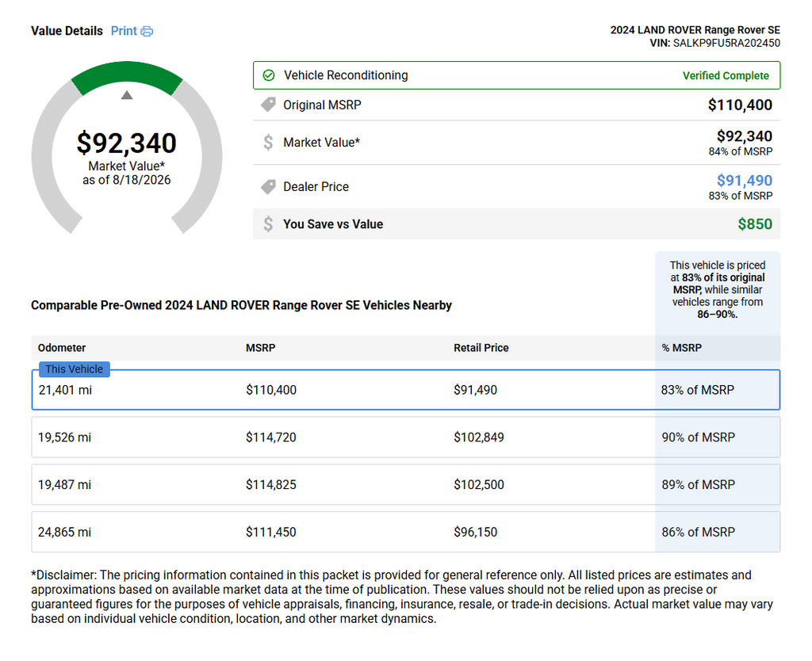Viewport: 812px width, 661px height.
Task: Click the Verified Complete status label
Action: coord(726,75)
